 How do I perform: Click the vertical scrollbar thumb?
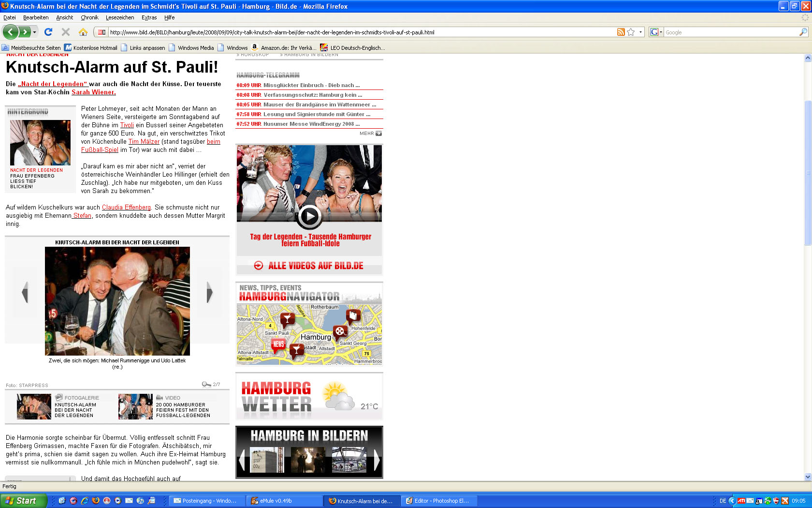pos(808,173)
